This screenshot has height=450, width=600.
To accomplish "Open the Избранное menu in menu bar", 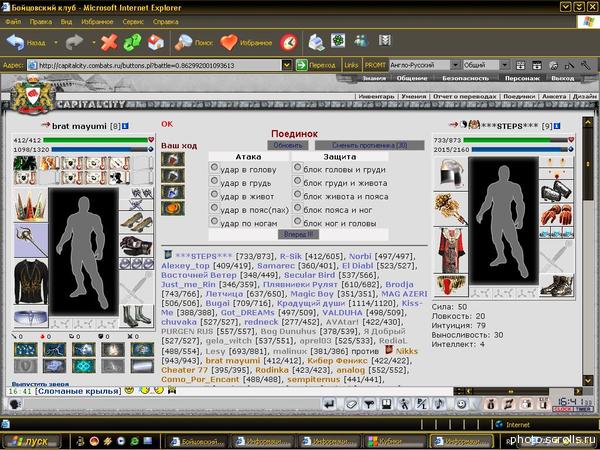I will click(99, 20).
